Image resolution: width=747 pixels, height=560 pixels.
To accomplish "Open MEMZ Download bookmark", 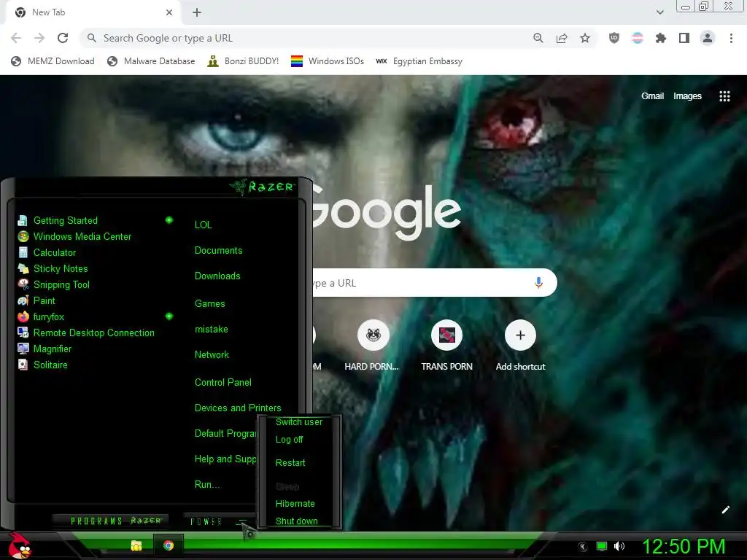I will pyautogui.click(x=53, y=61).
